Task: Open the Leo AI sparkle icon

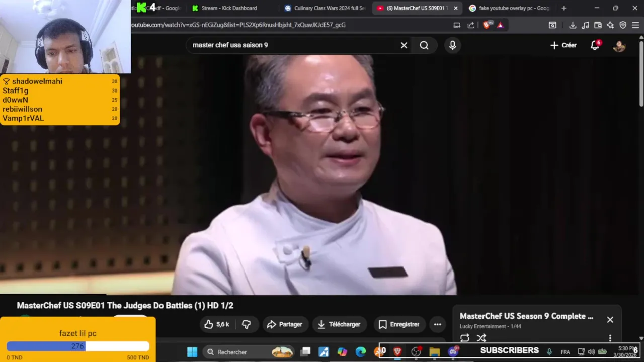Action: (610, 25)
